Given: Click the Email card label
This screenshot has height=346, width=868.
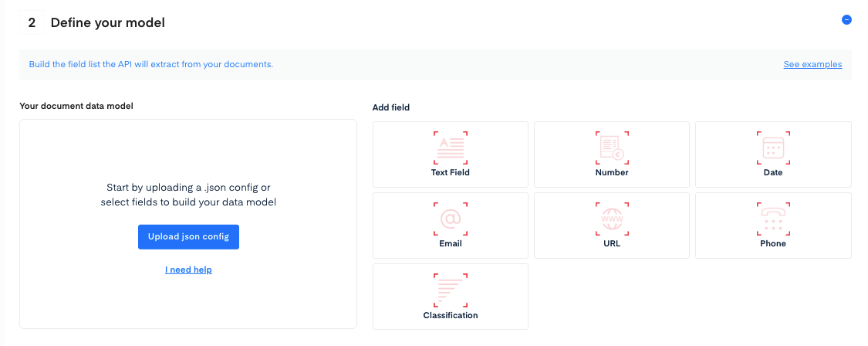Looking at the screenshot, I should pyautogui.click(x=451, y=243).
